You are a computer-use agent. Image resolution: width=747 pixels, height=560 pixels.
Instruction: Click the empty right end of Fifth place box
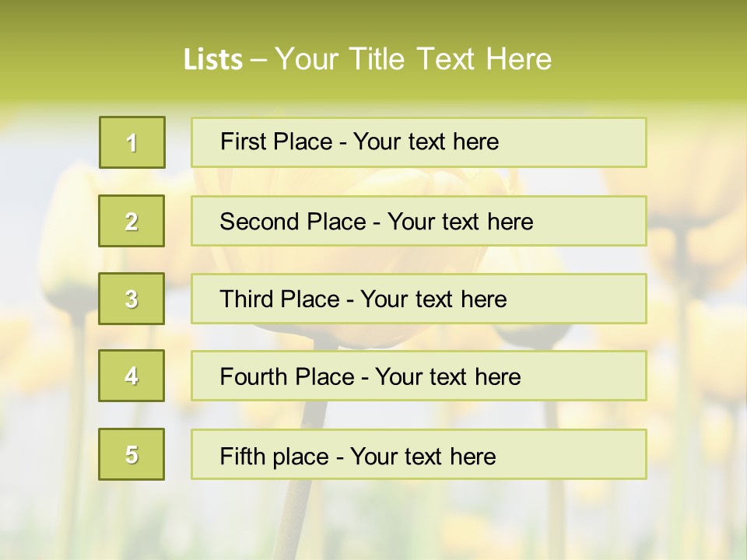pos(591,454)
